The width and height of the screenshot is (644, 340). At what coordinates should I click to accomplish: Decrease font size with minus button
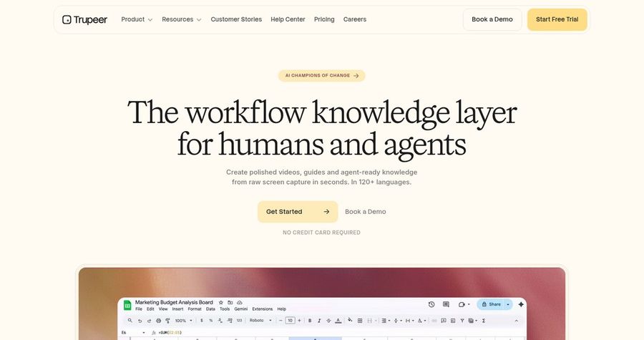[x=281, y=320]
